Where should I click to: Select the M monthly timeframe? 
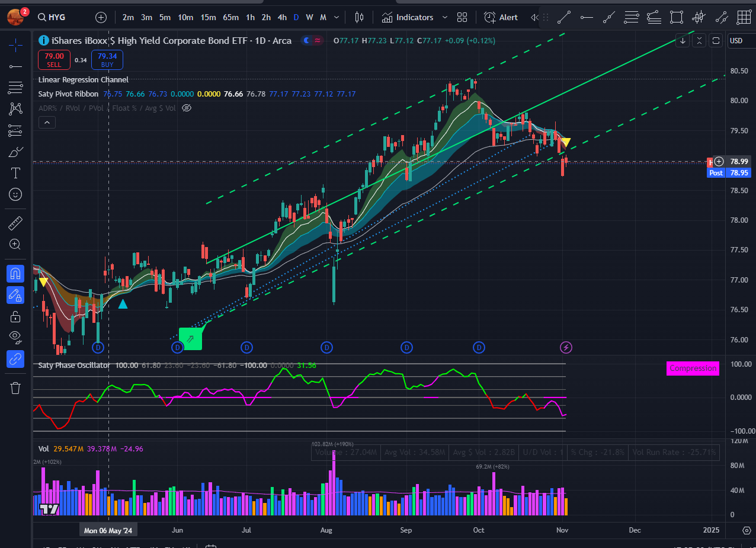(x=323, y=17)
